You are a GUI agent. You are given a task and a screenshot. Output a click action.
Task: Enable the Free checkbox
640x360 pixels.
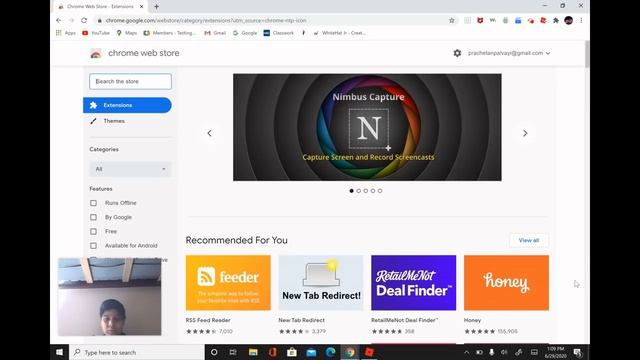click(93, 231)
